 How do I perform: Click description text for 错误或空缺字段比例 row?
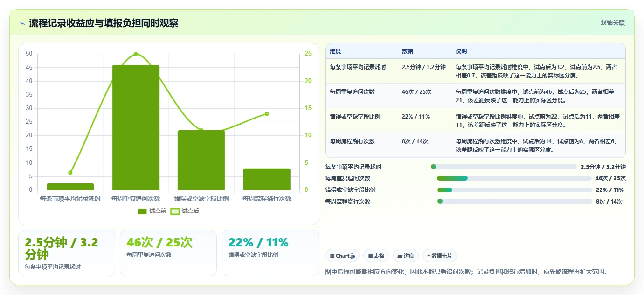[537, 121]
